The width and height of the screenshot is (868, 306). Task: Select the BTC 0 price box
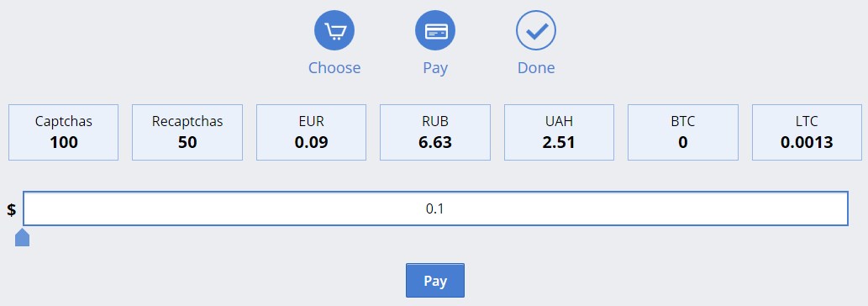[683, 132]
